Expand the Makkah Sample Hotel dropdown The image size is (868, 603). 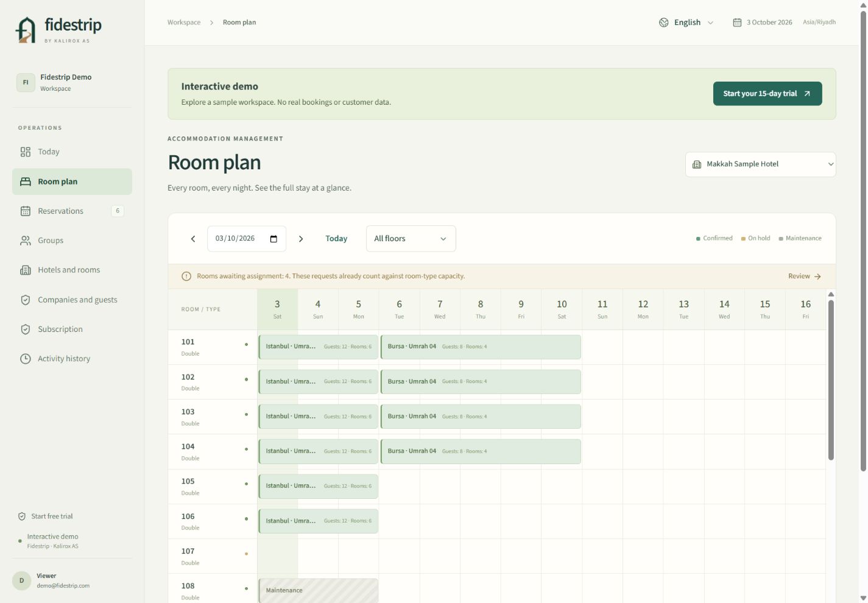[760, 164]
